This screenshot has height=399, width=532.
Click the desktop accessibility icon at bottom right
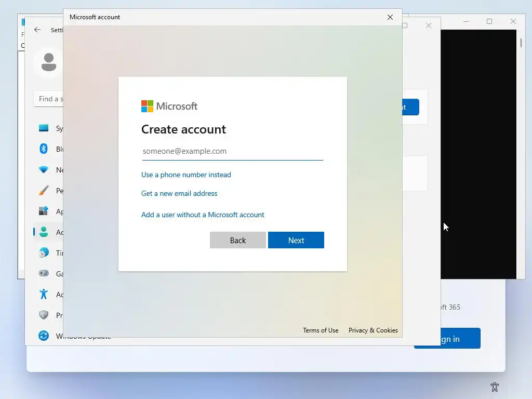click(x=495, y=387)
